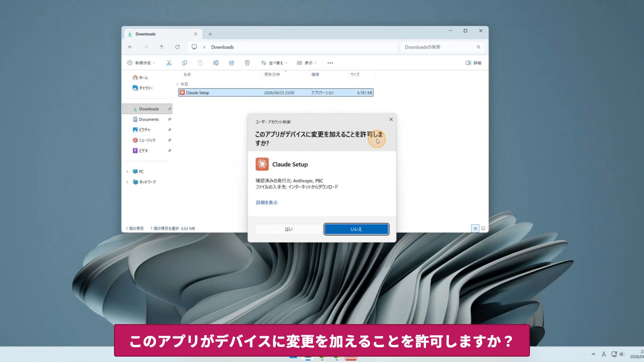
Task: Close the Downloads tab
Action: [x=196, y=34]
